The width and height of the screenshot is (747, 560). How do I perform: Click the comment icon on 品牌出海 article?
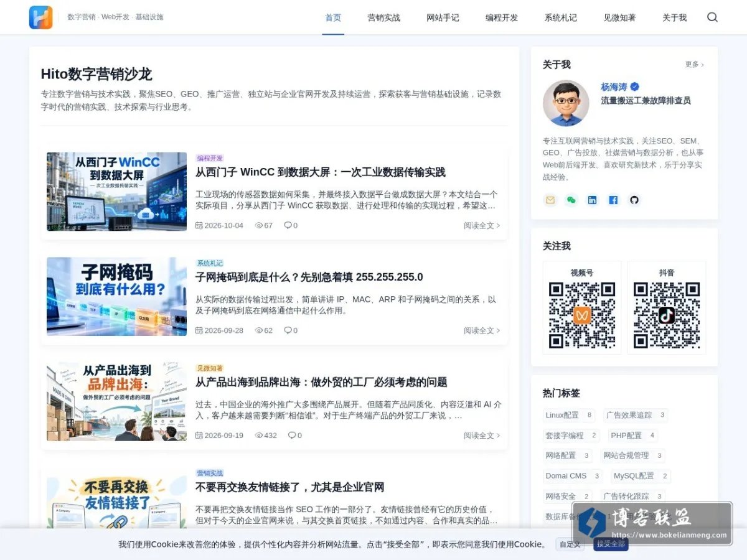pyautogui.click(x=292, y=436)
